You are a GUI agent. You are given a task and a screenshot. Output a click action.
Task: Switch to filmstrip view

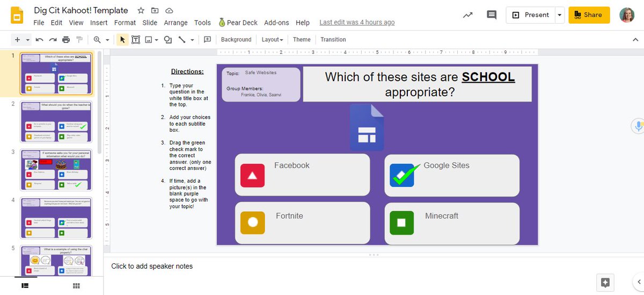coord(25,286)
